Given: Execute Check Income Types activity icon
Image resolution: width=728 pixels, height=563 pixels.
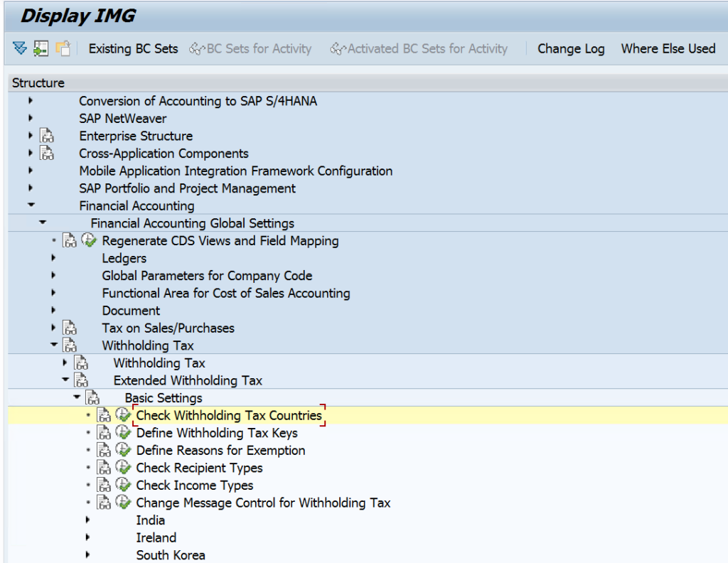Looking at the screenshot, I should pyautogui.click(x=123, y=485).
